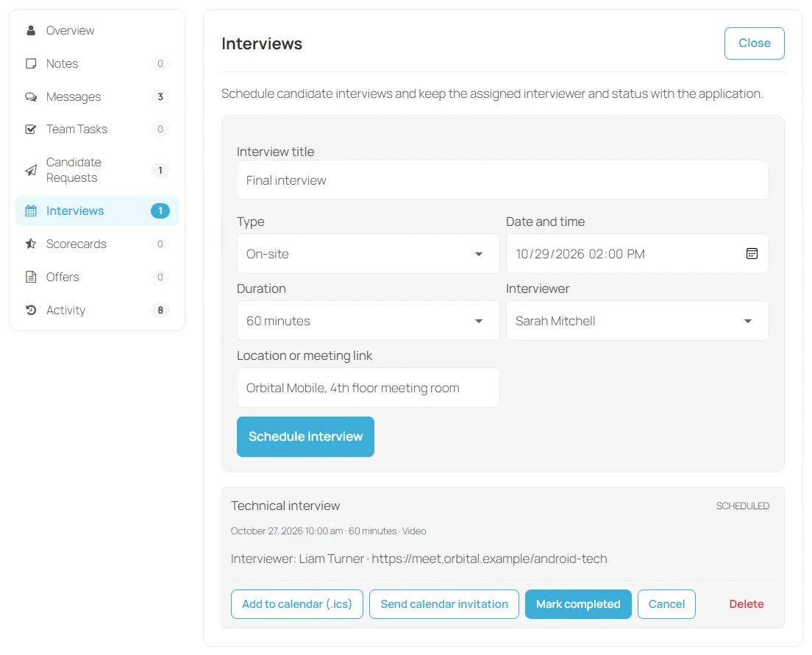Open the Overview section

(x=97, y=31)
